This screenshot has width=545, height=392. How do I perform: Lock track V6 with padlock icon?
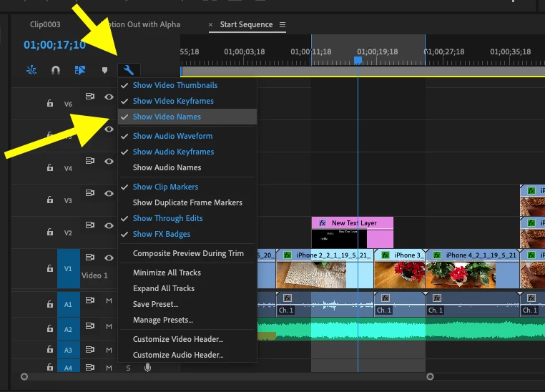point(50,103)
